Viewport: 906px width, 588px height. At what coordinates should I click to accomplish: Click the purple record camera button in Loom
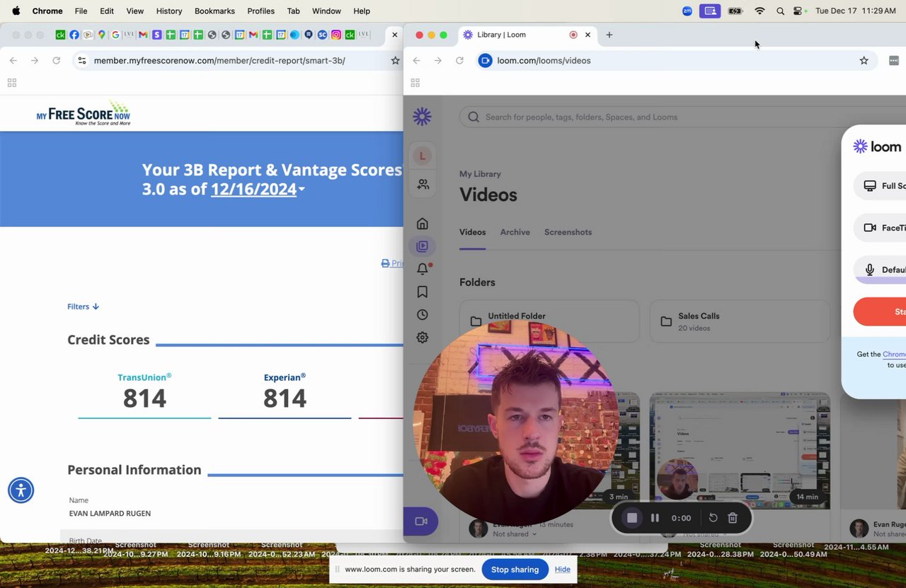point(420,521)
